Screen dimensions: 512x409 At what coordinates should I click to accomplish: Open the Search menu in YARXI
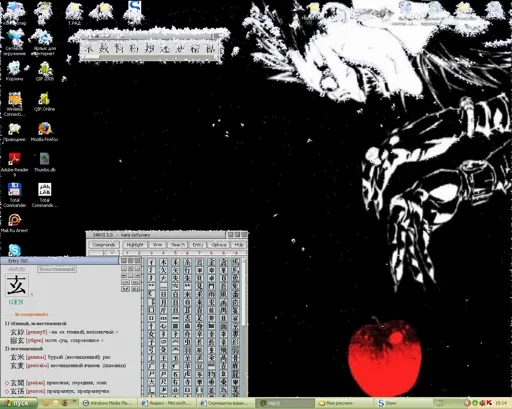click(x=178, y=245)
